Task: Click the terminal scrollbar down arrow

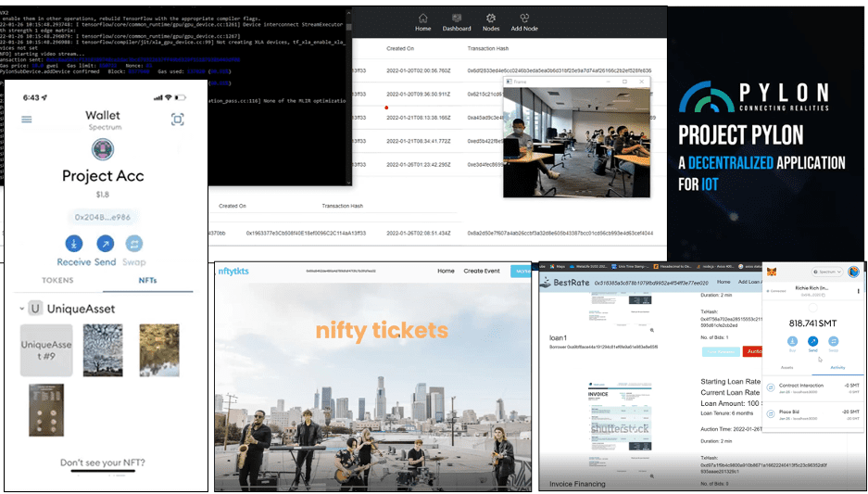Action: tap(348, 183)
